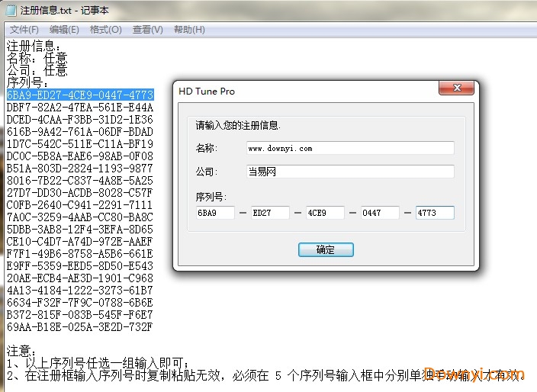Click note line 2 about 复制粘贴无效
This screenshot has height=392, width=537.
coord(265,376)
